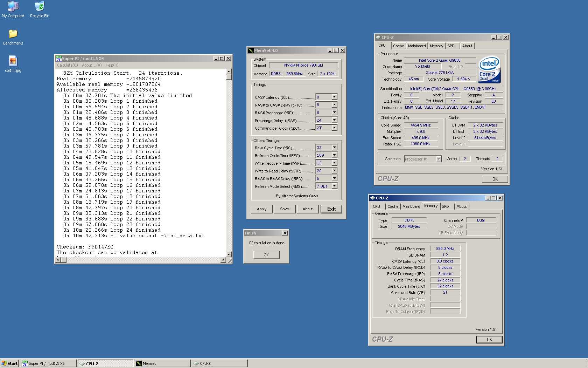Open the Recycle Bin desktop icon
Screen dimensions: 588x368
click(x=40, y=9)
